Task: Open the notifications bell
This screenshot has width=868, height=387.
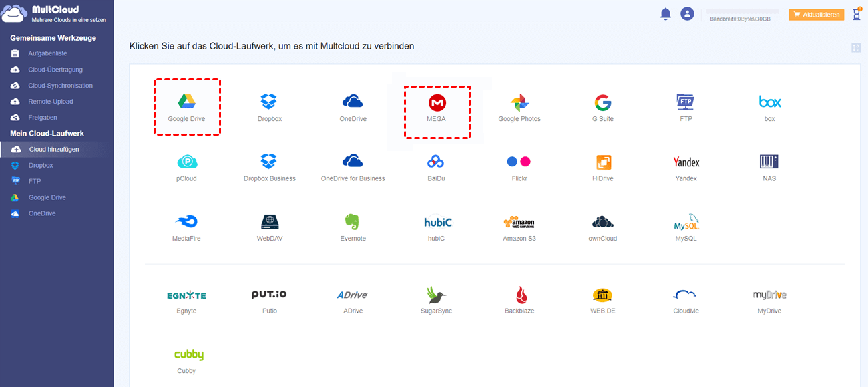Action: pos(666,14)
